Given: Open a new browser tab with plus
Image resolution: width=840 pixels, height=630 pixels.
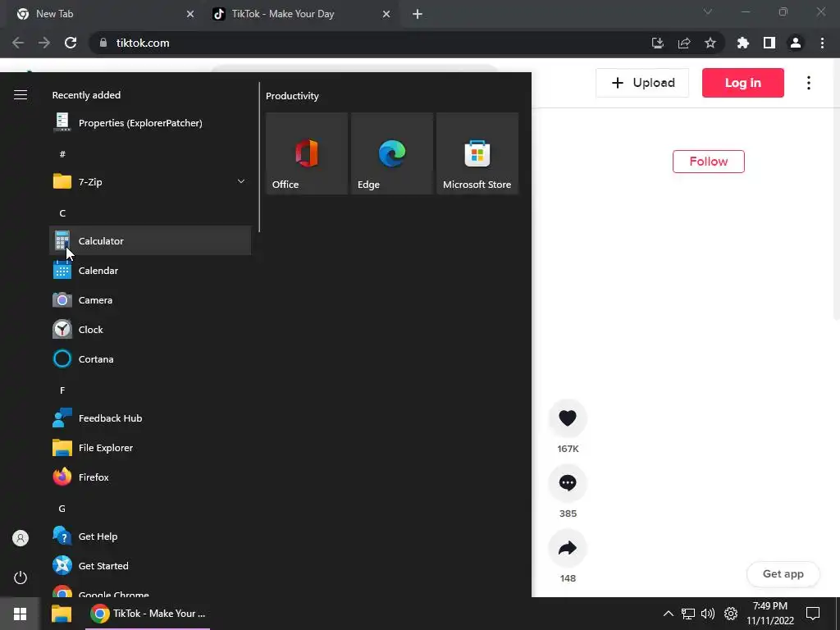Looking at the screenshot, I should click(x=418, y=15).
